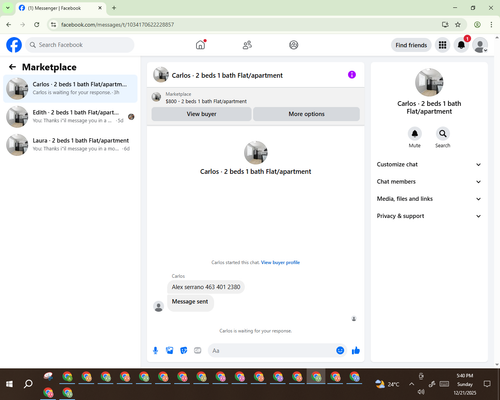Select the Messenger | Facebook browser tab
This screenshot has height=400, width=500.
(61, 8)
